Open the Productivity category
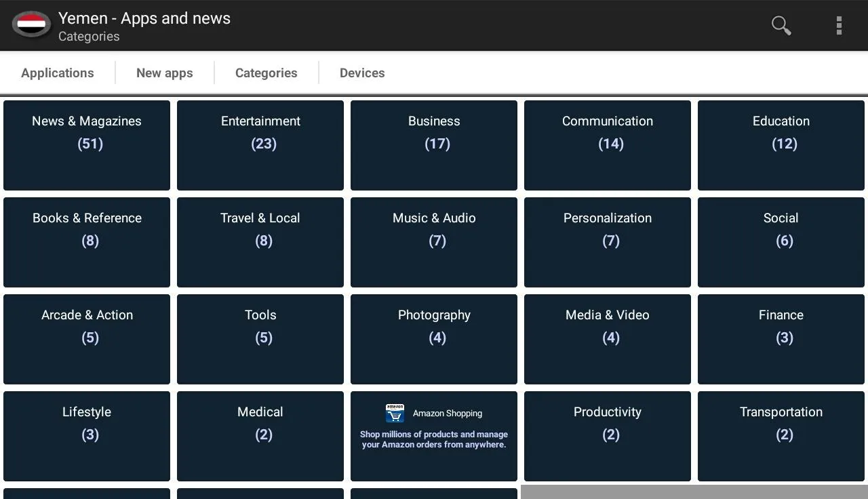868x499 pixels. pos(608,436)
